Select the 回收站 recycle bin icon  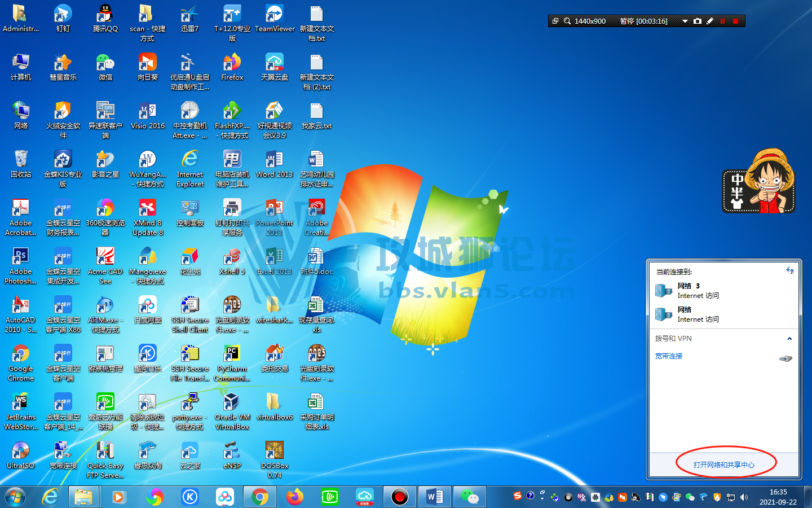21,164
